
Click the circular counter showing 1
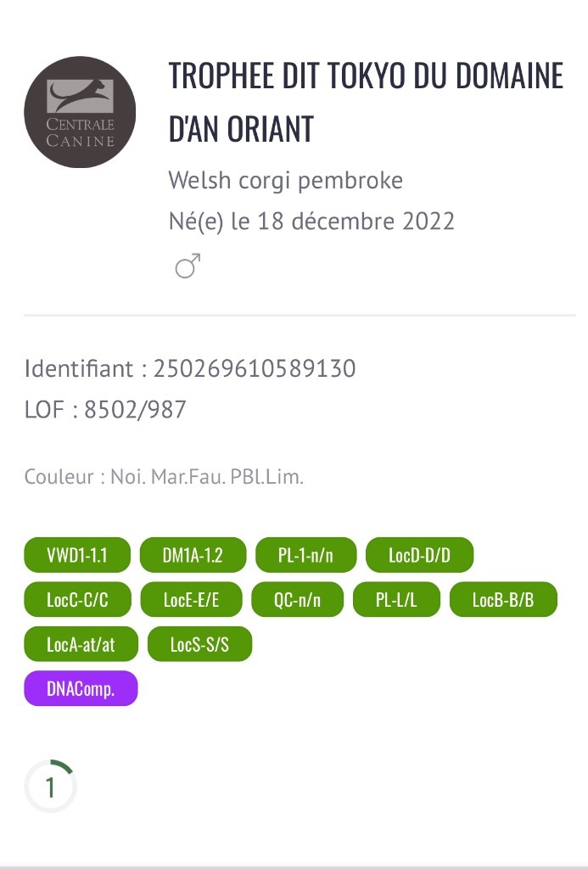coord(50,787)
